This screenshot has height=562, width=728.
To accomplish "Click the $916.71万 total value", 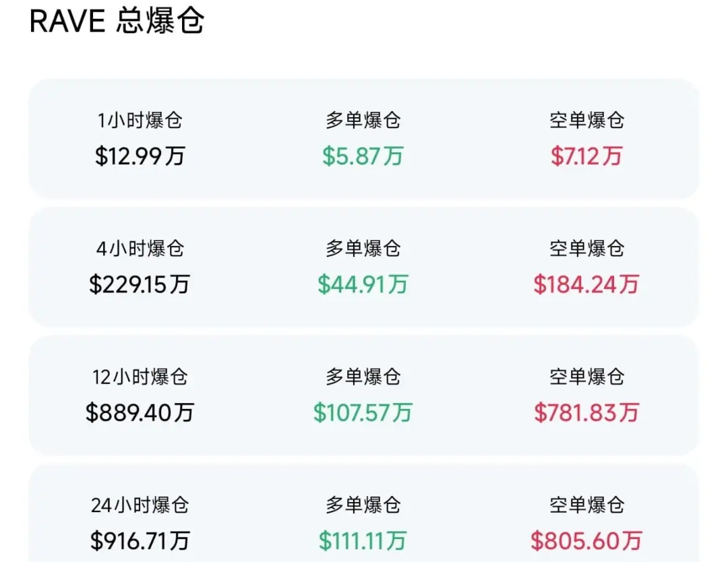I will pyautogui.click(x=140, y=540).
